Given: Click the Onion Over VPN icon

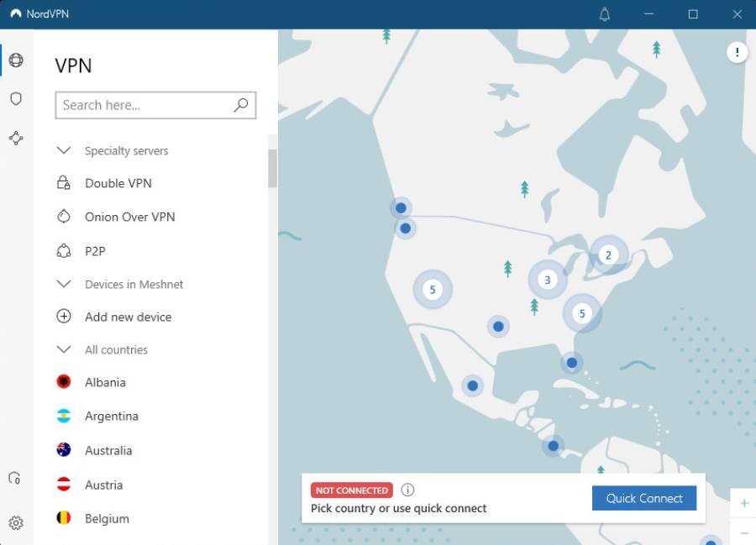Looking at the screenshot, I should (x=64, y=217).
